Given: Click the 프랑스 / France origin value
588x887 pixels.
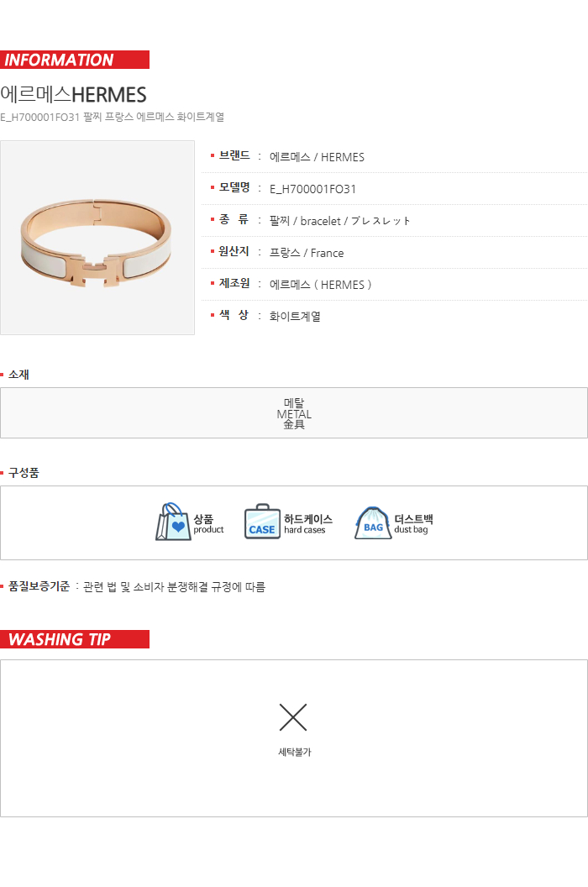Looking at the screenshot, I should pos(307,253).
